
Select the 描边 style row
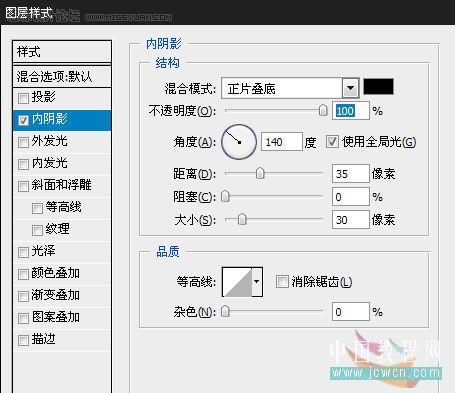[x=62, y=340]
